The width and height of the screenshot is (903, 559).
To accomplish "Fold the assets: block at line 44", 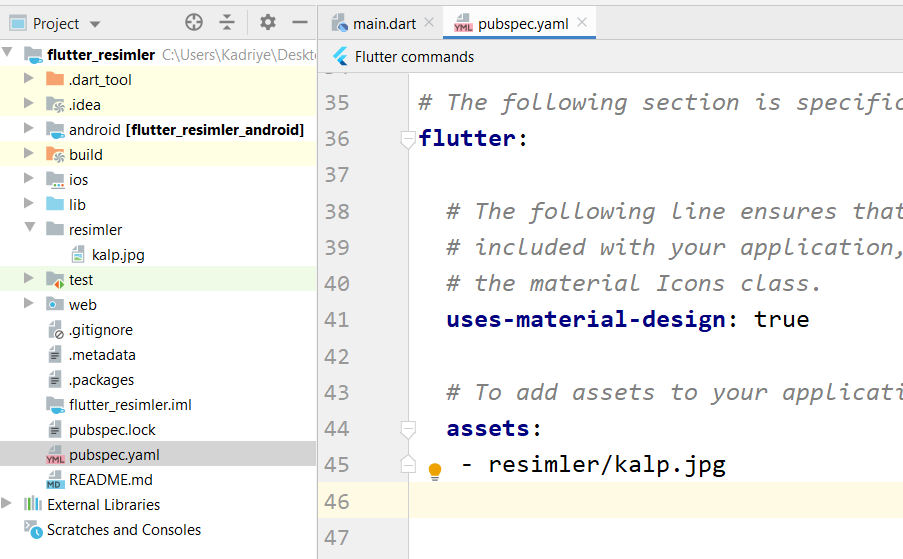I will pos(407,429).
